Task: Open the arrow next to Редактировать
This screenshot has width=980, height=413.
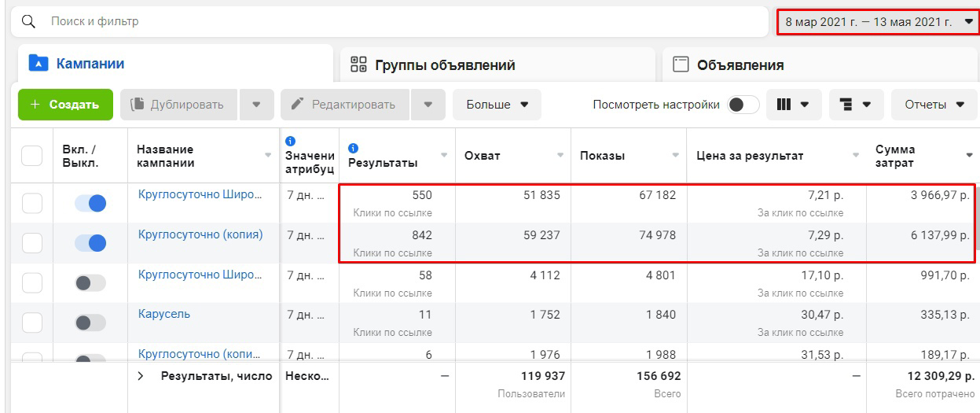Action: pyautogui.click(x=428, y=105)
